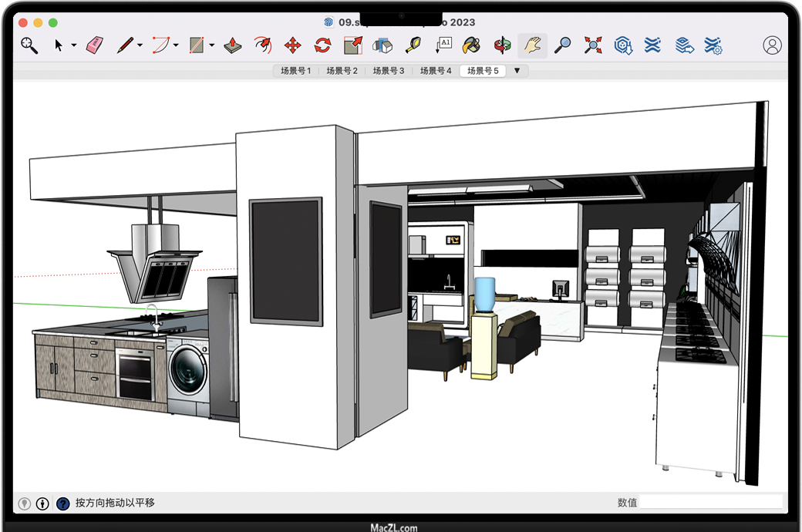
Task: Click the Zoom Extents icon
Action: coord(592,45)
